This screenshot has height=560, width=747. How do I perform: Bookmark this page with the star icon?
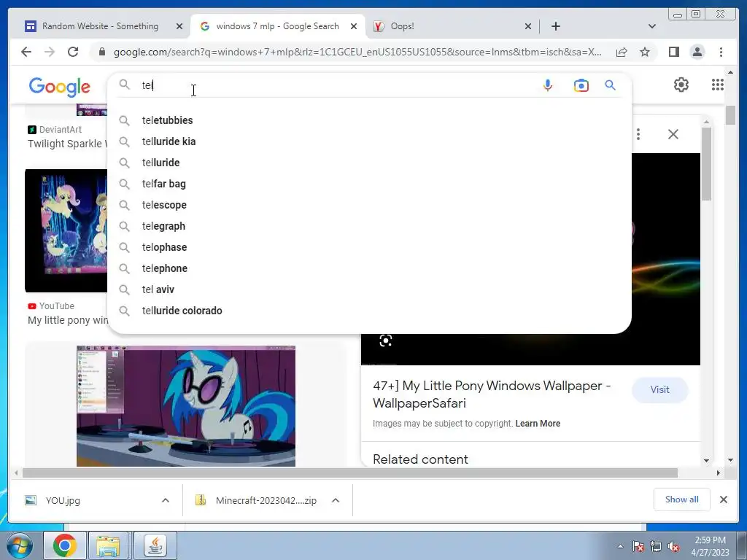point(645,52)
